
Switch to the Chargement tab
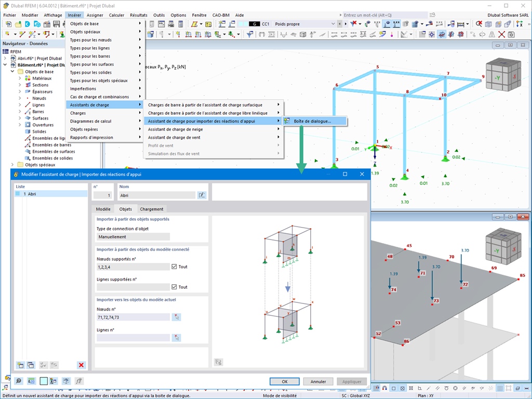[151, 209]
